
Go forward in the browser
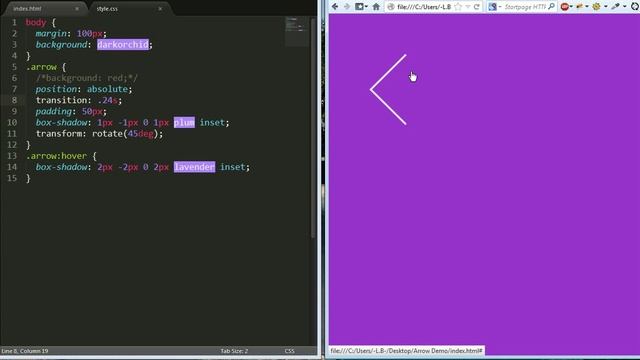[347, 7]
